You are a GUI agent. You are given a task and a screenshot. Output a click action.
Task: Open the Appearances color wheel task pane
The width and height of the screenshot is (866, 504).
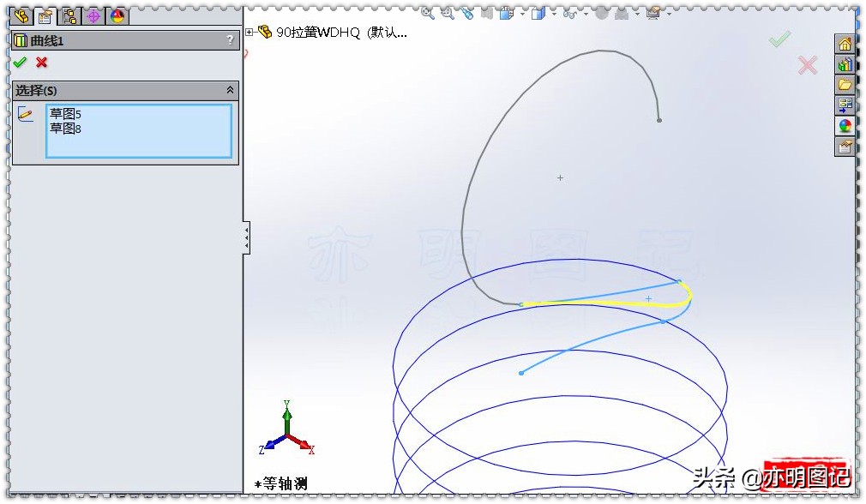click(x=845, y=125)
